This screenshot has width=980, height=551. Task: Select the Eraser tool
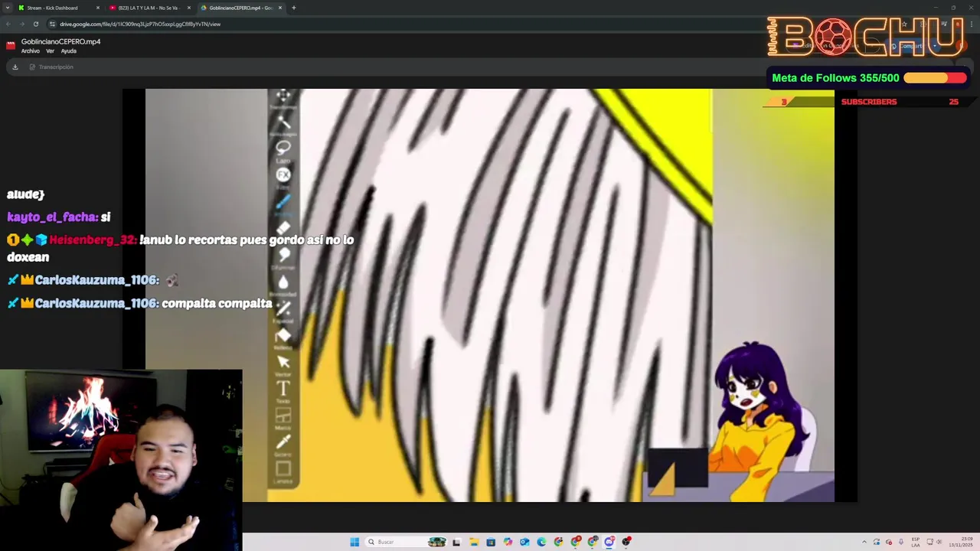283,228
